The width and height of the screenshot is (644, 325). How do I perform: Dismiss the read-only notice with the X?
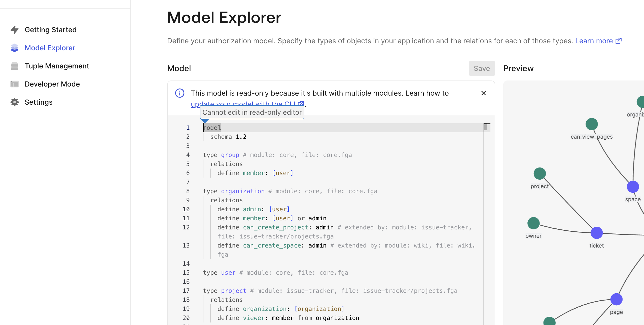pyautogui.click(x=483, y=93)
